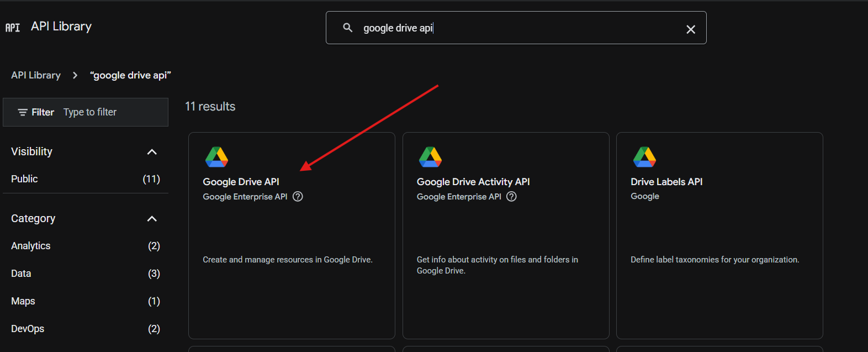Viewport: 868px width, 352px height.
Task: Click 'Get info about activity on files' description
Action: (x=497, y=265)
